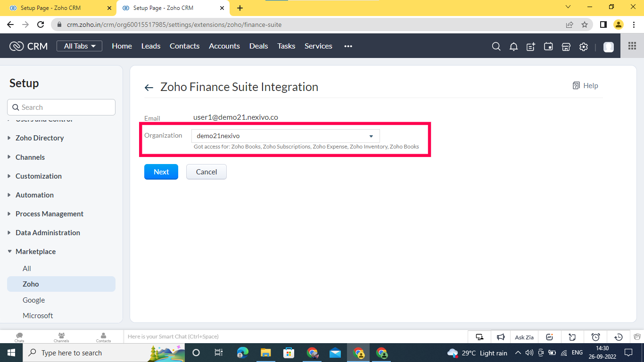The width and height of the screenshot is (644, 362).
Task: Open the sticky notes icon in bottom bar
Action: pyautogui.click(x=572, y=337)
